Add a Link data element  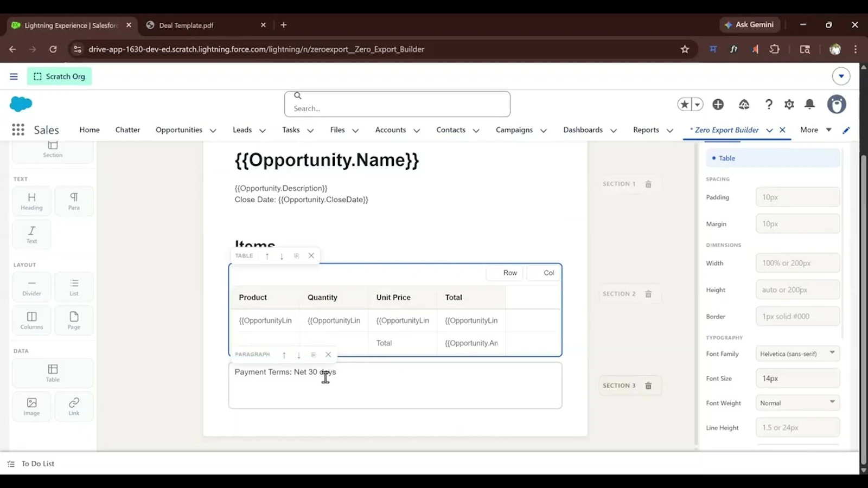coord(74,406)
